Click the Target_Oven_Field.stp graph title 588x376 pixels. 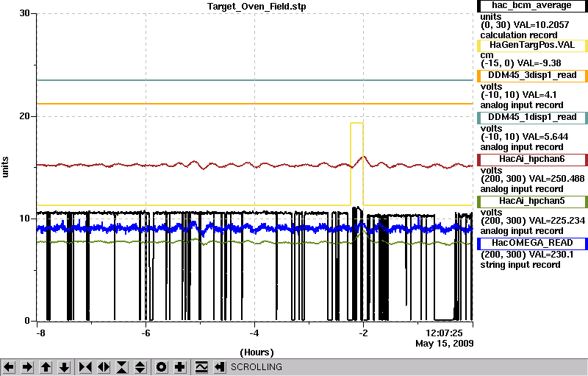tap(257, 7)
